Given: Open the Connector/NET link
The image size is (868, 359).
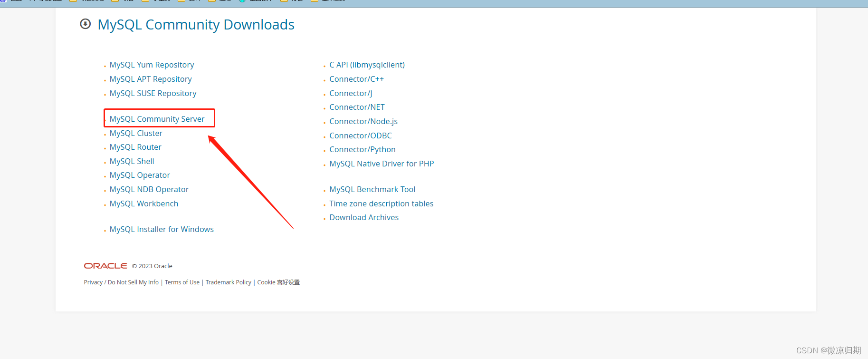Looking at the screenshot, I should 357,107.
